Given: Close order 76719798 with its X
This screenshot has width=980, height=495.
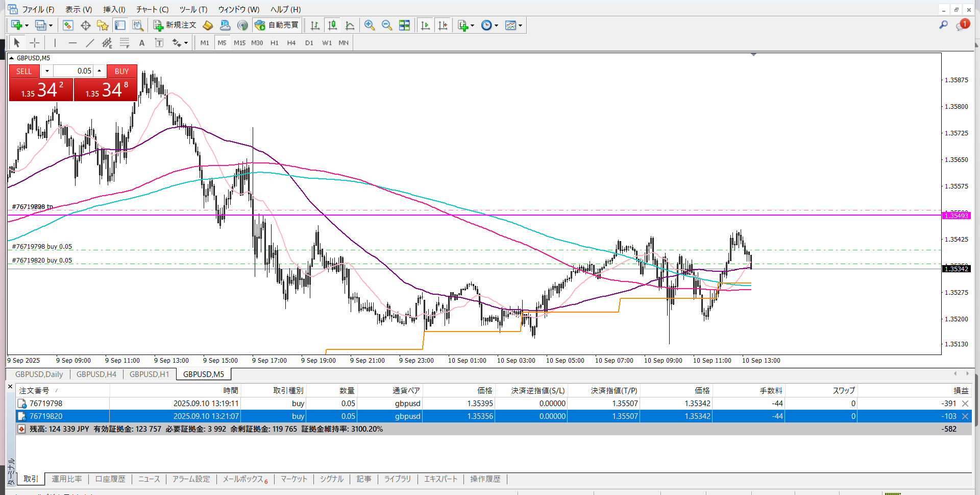Looking at the screenshot, I should coord(965,404).
